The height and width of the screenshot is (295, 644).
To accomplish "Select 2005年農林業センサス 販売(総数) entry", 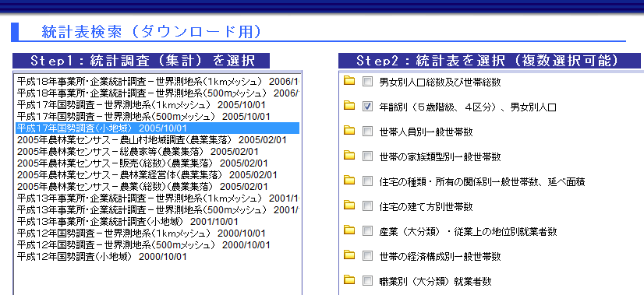I will click(157, 163).
